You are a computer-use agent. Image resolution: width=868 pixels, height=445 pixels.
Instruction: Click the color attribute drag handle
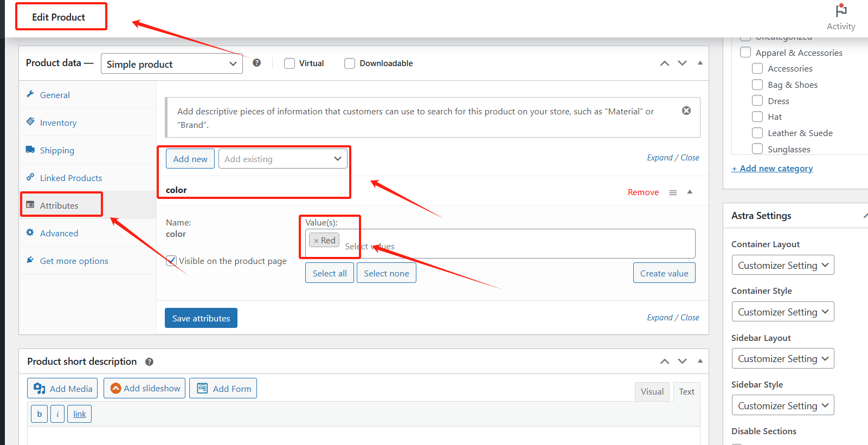[x=673, y=192]
